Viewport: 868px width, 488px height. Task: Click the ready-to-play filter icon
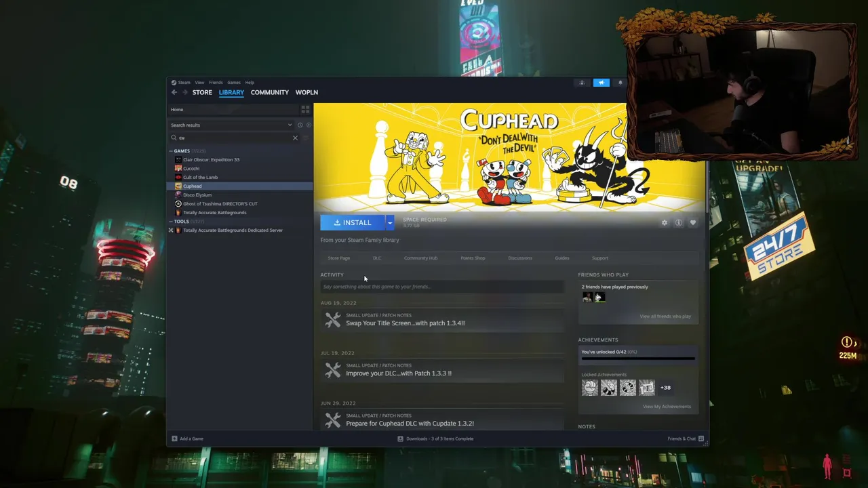309,125
